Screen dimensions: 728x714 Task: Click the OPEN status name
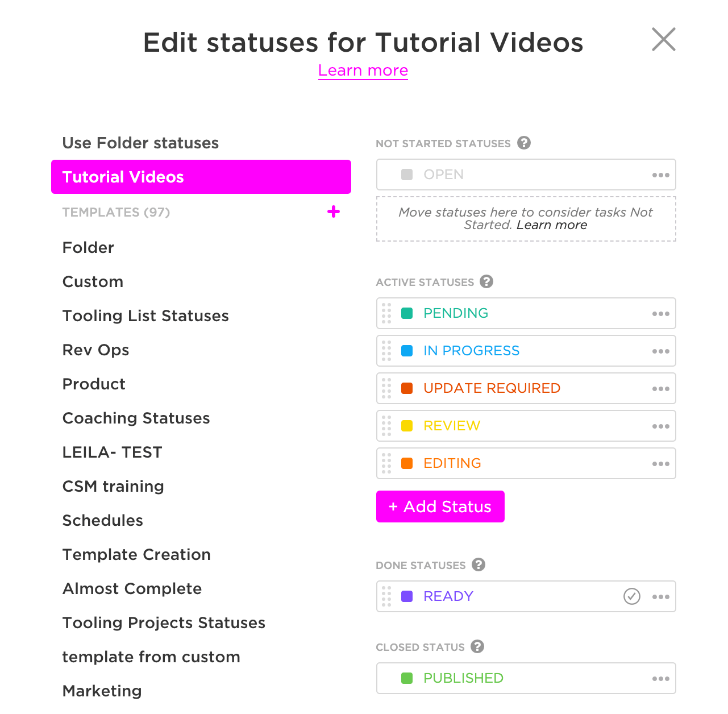pos(444,175)
